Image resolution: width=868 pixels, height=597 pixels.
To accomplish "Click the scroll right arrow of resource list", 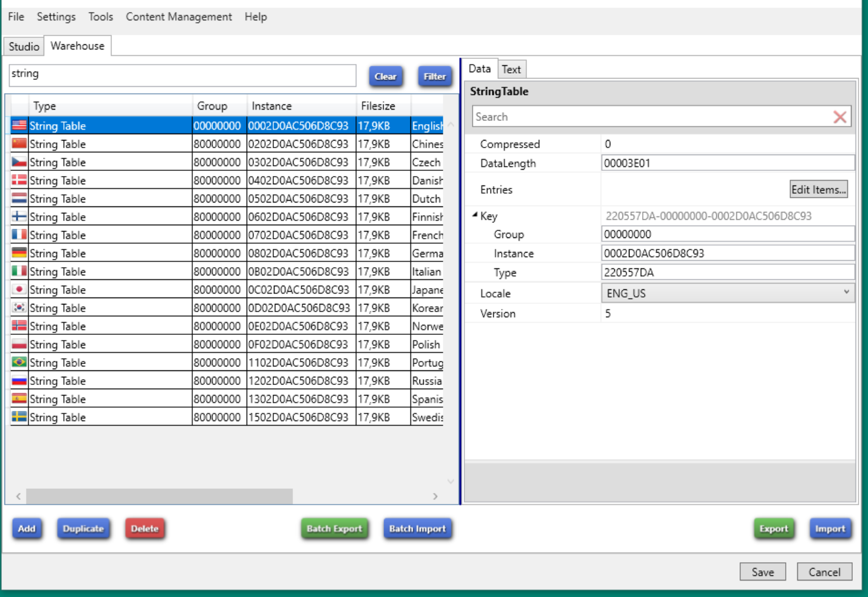I will [435, 496].
